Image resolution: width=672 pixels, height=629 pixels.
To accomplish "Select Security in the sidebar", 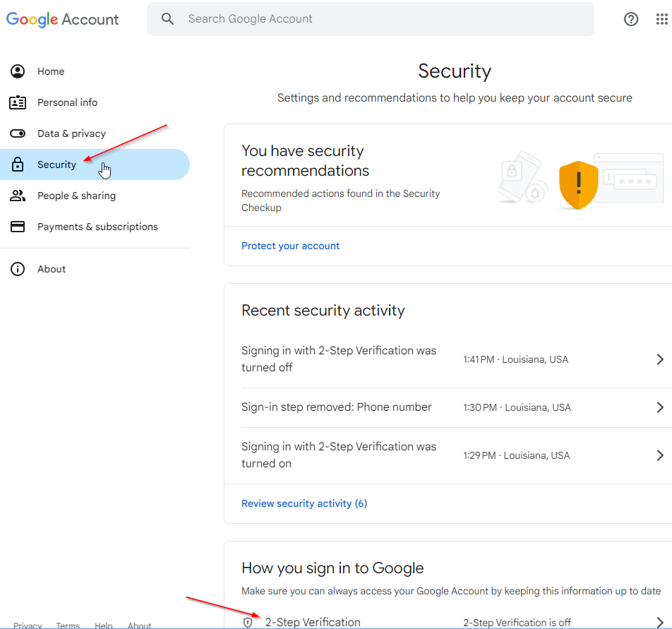I will pos(95,164).
